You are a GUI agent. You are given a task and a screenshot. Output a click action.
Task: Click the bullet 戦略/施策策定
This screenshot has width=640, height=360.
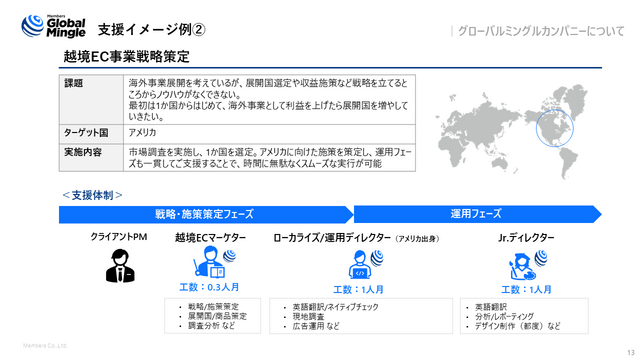point(213,307)
